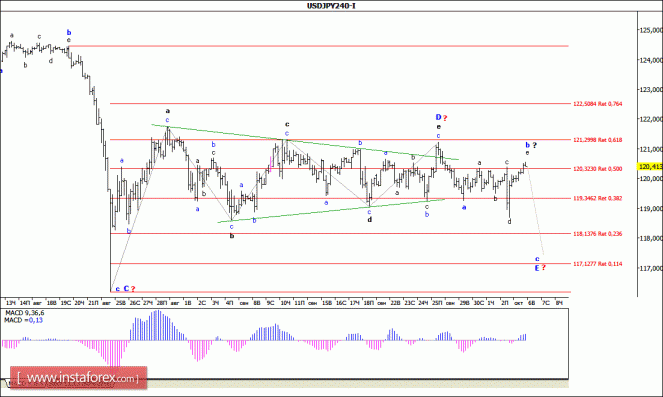Select the MACD =0,13 value text
663x397 pixels.
click(23, 320)
